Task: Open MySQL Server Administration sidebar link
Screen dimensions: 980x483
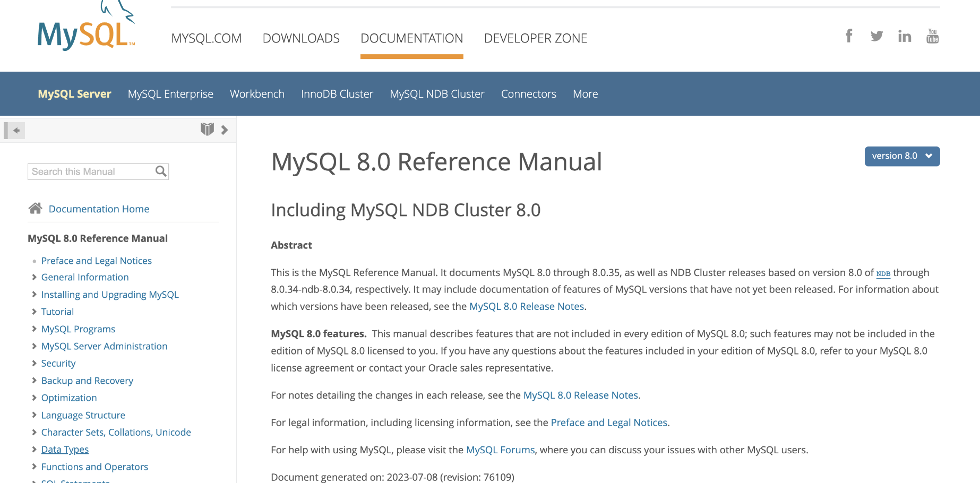Action: tap(104, 346)
